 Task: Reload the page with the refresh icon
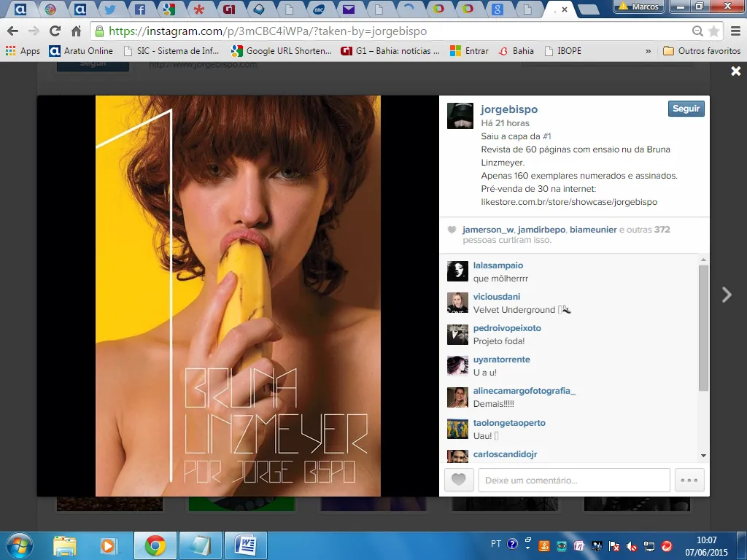click(55, 31)
